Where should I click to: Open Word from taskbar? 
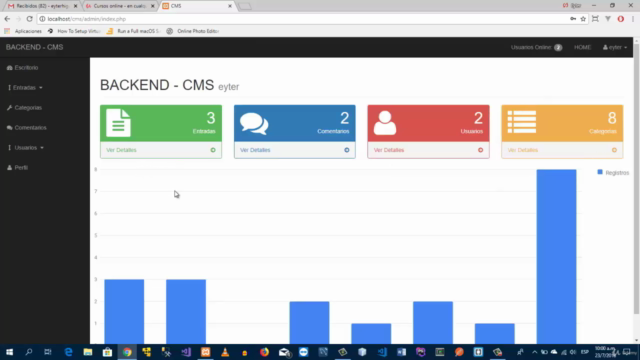pyautogui.click(x=401, y=352)
